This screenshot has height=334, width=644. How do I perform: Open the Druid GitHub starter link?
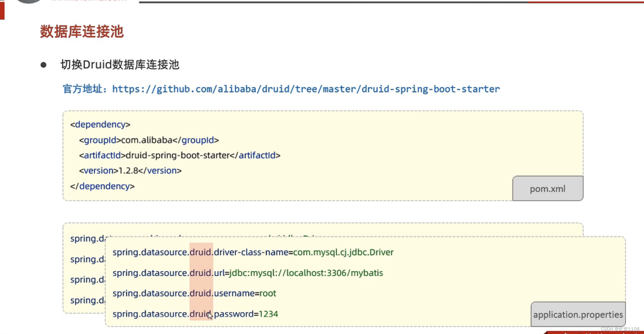(306, 89)
